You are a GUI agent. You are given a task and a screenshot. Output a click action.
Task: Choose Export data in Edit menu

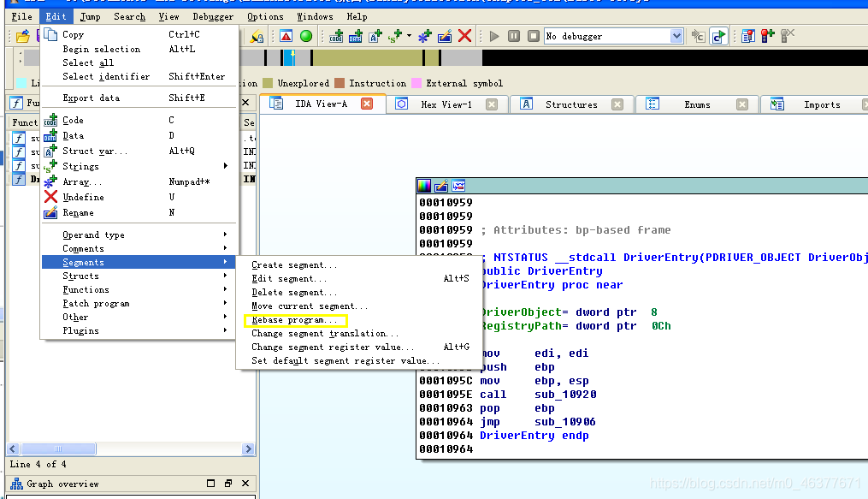tap(140, 98)
